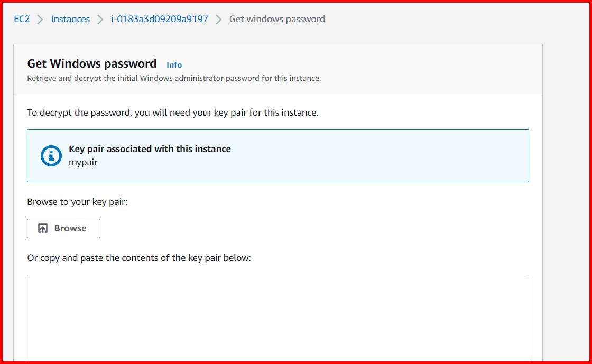The width and height of the screenshot is (592, 364).
Task: Navigate to the Instances breadcrumb link
Action: [70, 18]
